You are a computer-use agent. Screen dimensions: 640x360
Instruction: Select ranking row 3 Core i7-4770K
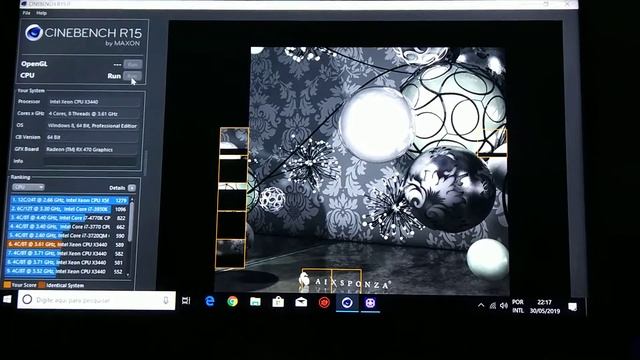pos(68,218)
